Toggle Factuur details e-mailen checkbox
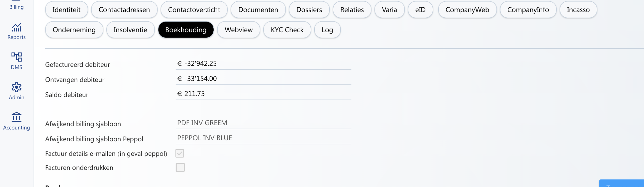 180,153
